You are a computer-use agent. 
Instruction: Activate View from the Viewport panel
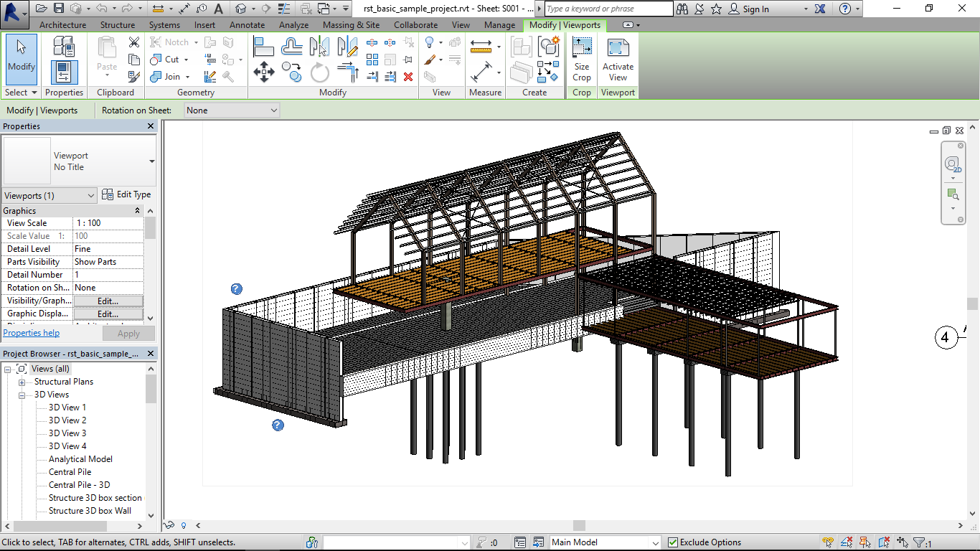[617, 57]
